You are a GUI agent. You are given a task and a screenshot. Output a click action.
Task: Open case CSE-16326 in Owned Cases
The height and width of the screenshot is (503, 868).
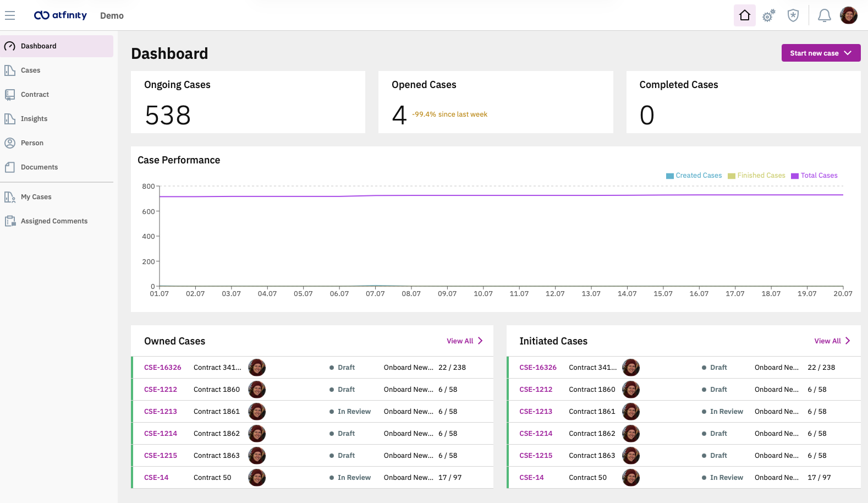(x=163, y=368)
